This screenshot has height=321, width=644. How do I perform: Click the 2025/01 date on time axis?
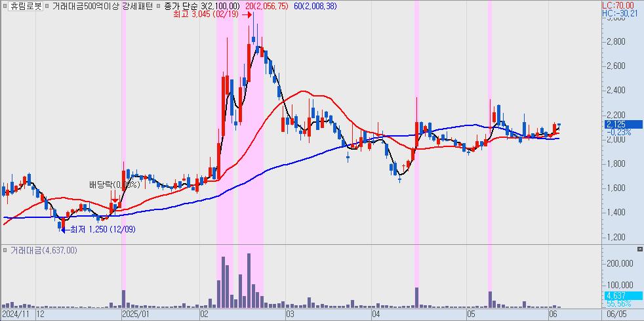[x=136, y=314]
